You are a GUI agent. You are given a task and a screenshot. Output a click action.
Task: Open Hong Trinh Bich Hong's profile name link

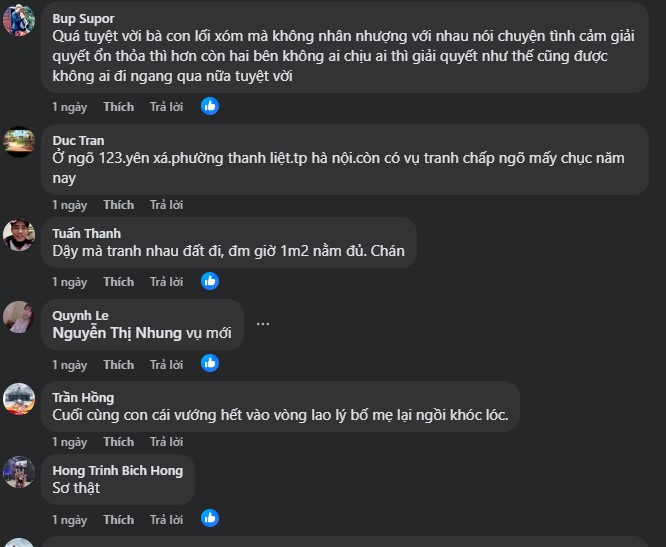point(117,470)
